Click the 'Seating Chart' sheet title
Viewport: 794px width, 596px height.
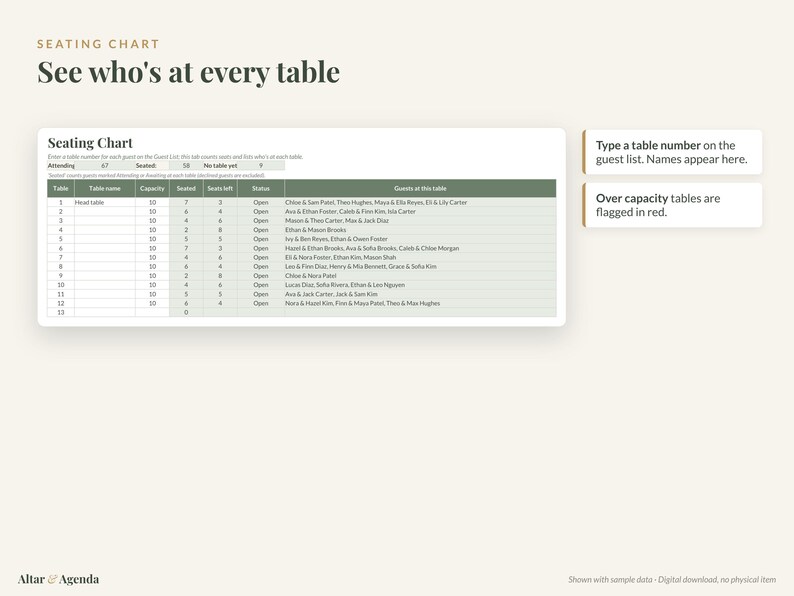(90, 143)
